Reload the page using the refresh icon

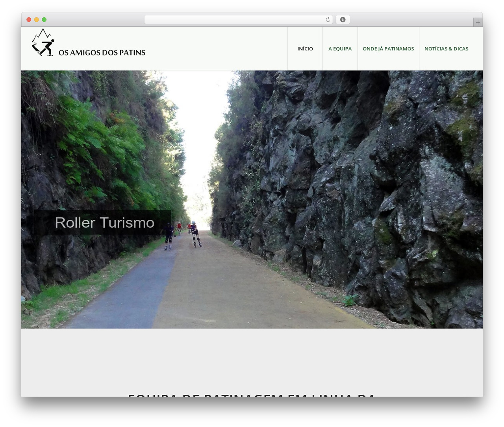328,20
